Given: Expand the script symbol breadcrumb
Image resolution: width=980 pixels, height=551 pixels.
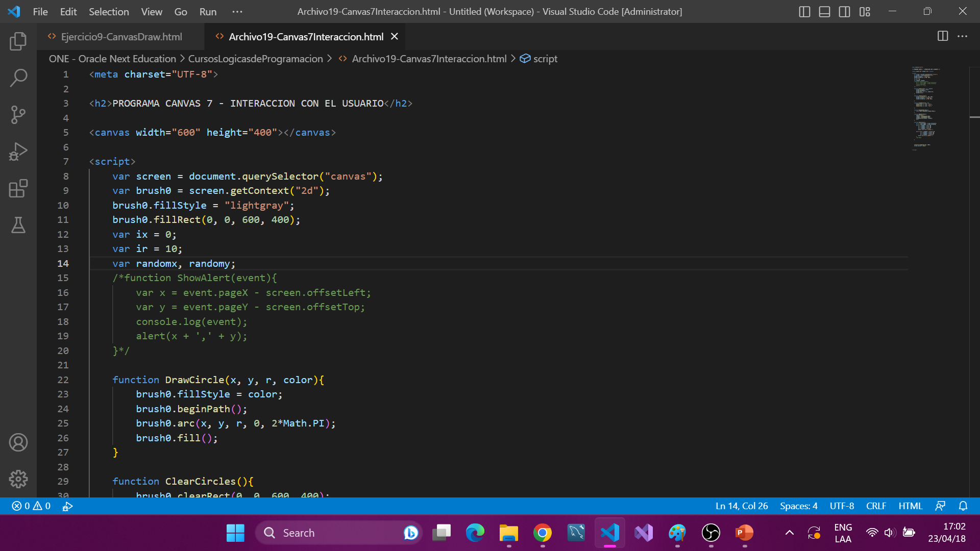Looking at the screenshot, I should pyautogui.click(x=539, y=59).
